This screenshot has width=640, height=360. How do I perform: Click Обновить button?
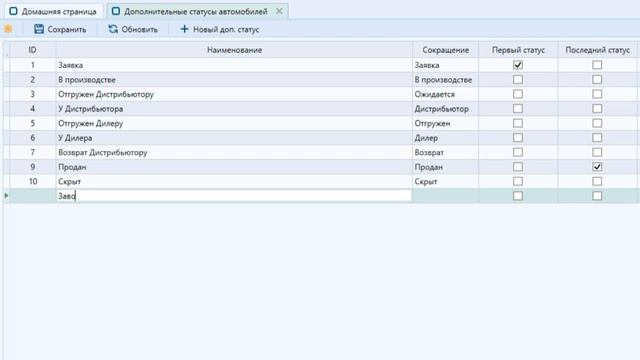pyautogui.click(x=133, y=29)
